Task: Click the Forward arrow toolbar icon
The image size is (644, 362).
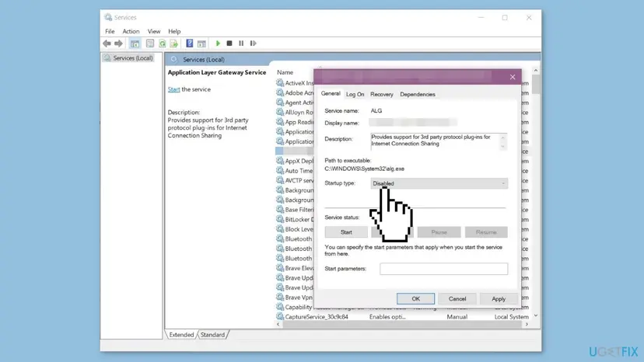Action: 118,44
